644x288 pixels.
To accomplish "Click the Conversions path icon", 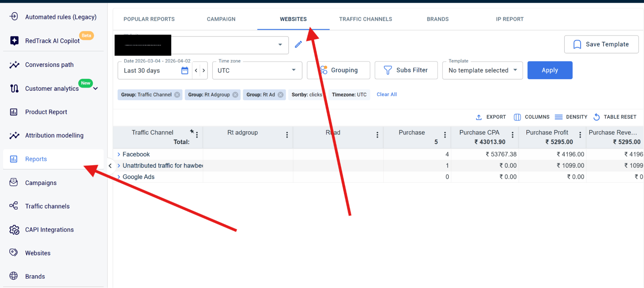I will coord(14,65).
